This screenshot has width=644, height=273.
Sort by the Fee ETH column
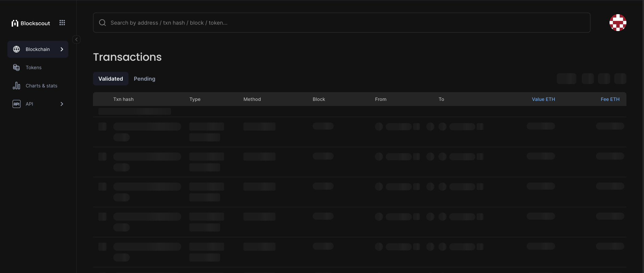point(610,99)
